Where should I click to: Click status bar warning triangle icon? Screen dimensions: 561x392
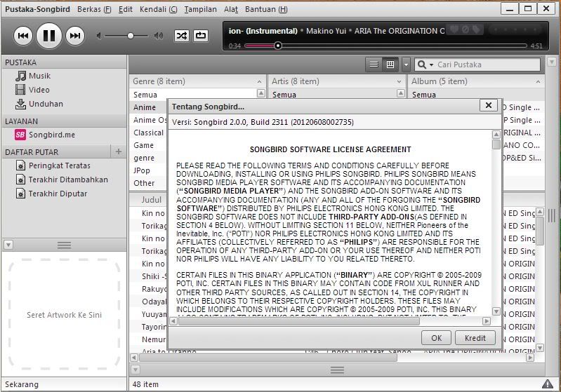point(548,384)
